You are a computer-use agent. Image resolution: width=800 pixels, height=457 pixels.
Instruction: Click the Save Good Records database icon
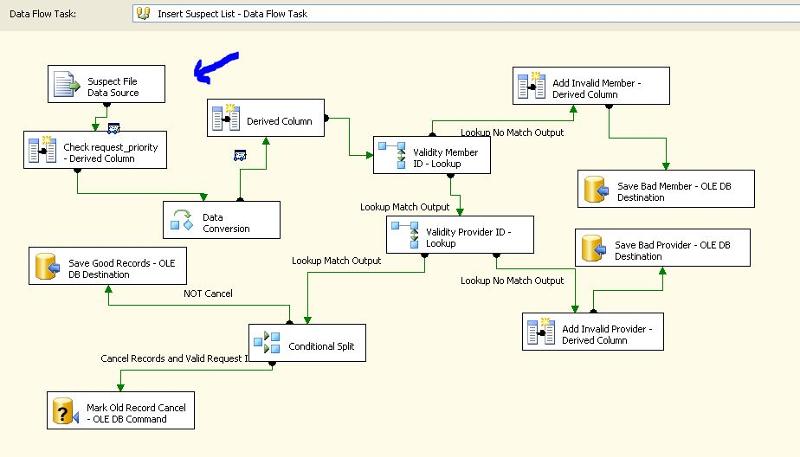(46, 268)
